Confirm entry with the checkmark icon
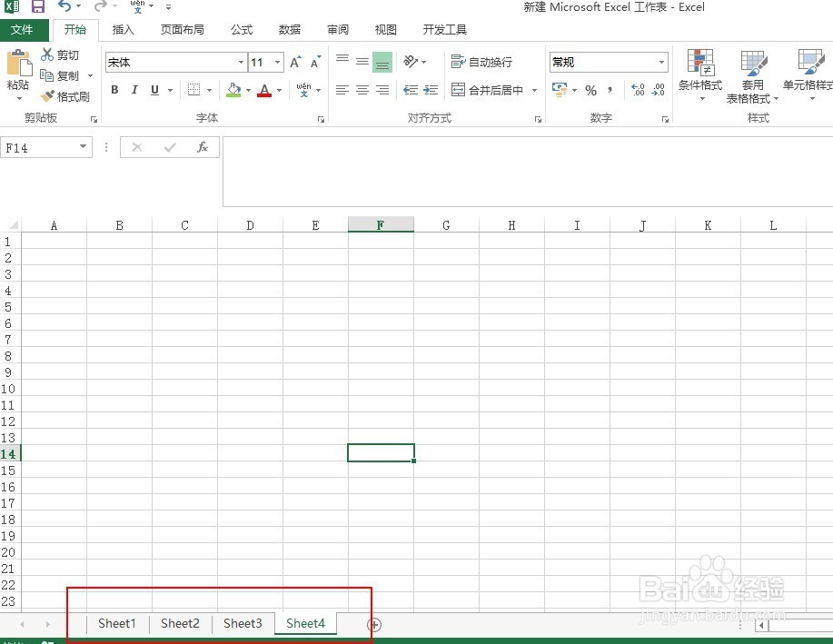This screenshot has width=833, height=644. click(170, 147)
